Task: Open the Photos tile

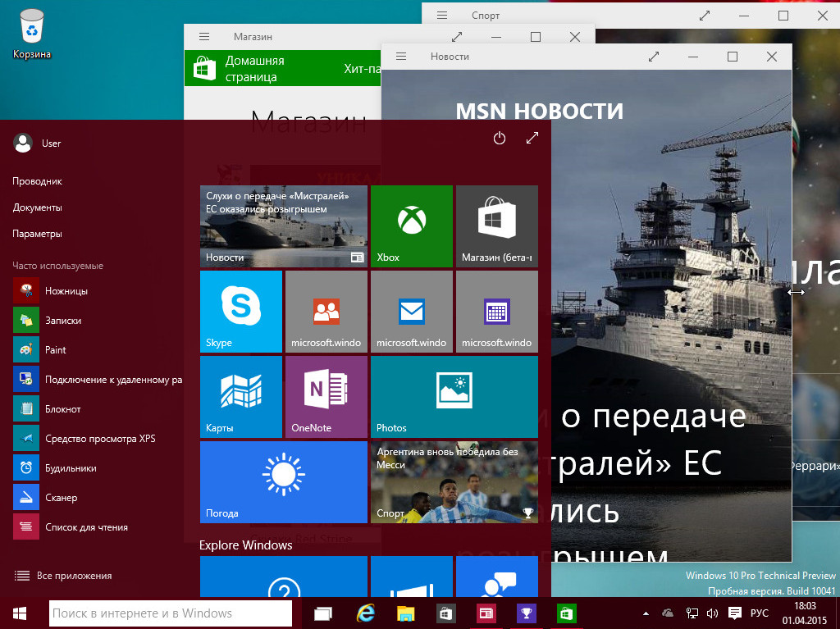Action: [454, 396]
